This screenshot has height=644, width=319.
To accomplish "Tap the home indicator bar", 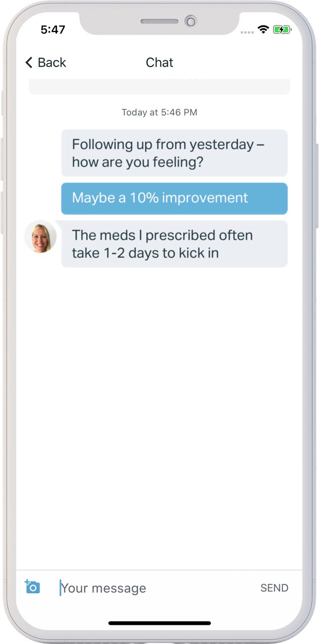I will pyautogui.click(x=160, y=623).
